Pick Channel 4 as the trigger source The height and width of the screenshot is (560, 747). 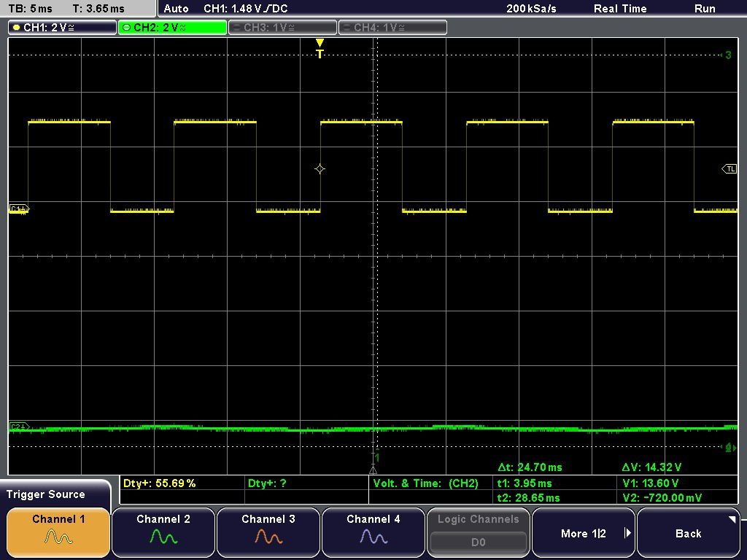click(373, 533)
